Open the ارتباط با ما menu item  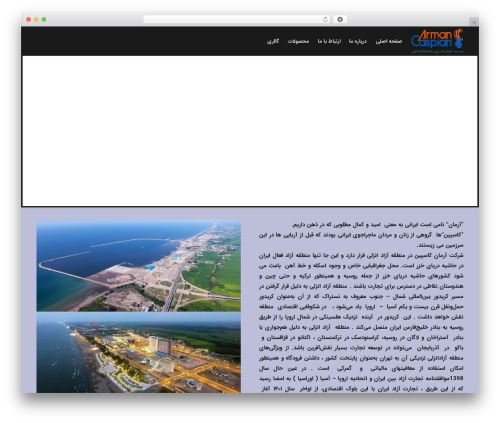(329, 41)
